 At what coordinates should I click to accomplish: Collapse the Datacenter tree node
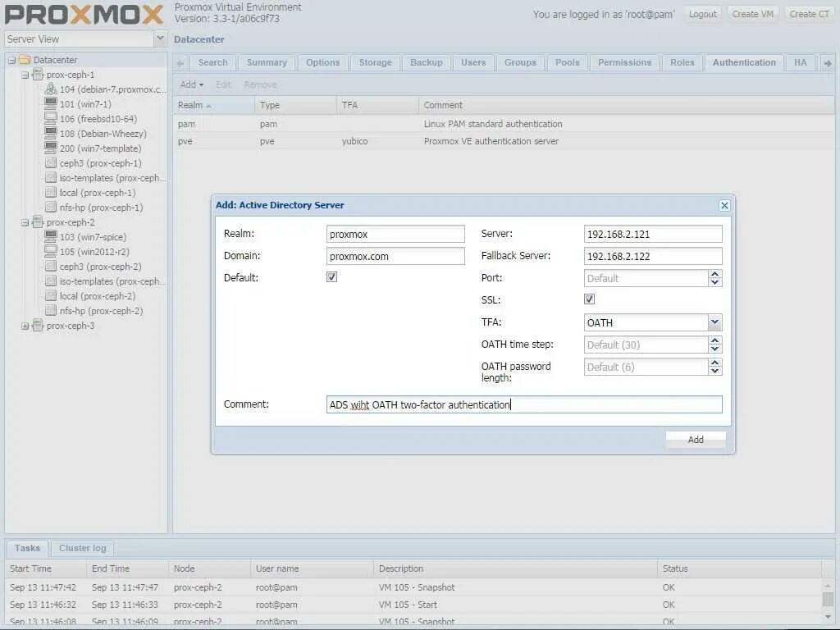[x=11, y=60]
